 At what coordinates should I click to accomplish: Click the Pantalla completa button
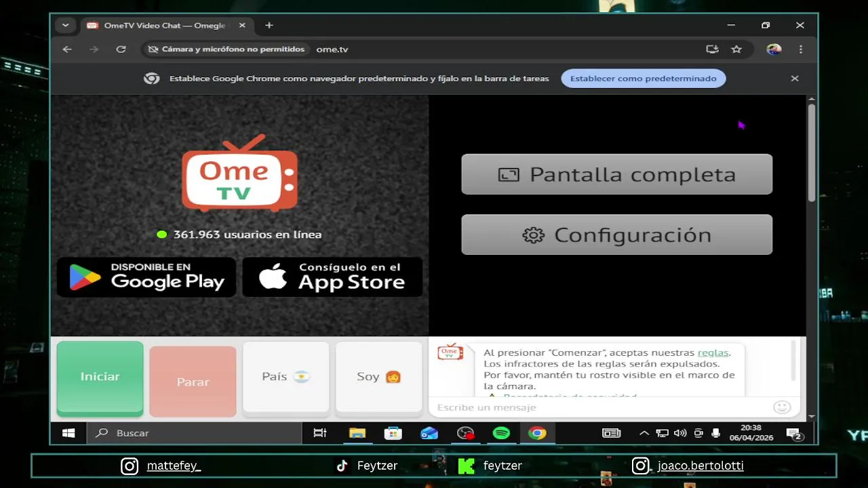point(616,174)
